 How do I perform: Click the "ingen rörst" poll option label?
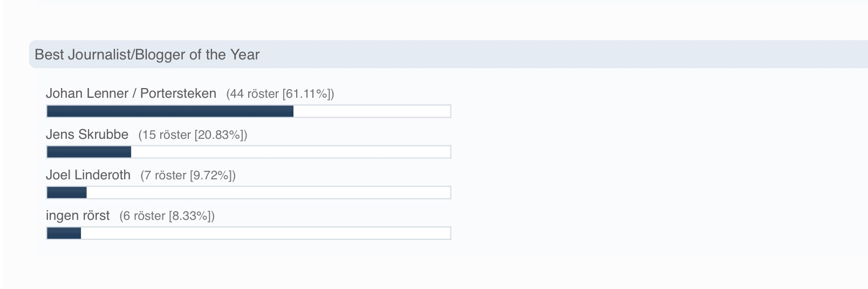click(x=78, y=216)
